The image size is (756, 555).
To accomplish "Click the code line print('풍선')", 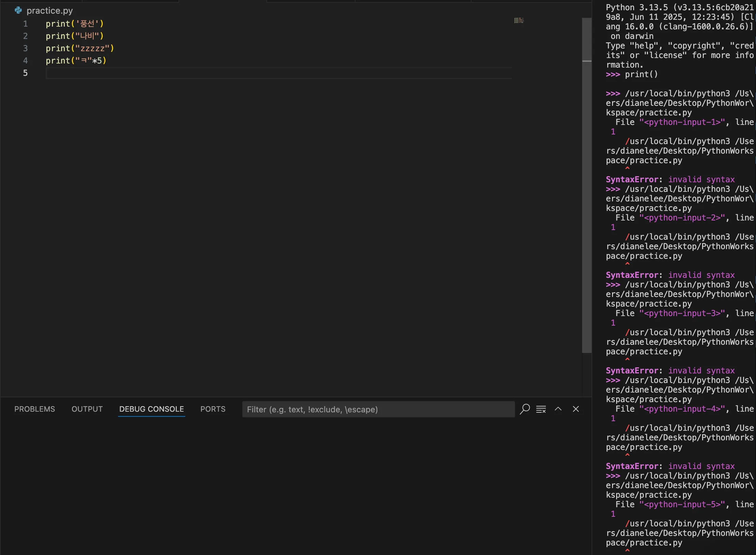I will pyautogui.click(x=75, y=24).
